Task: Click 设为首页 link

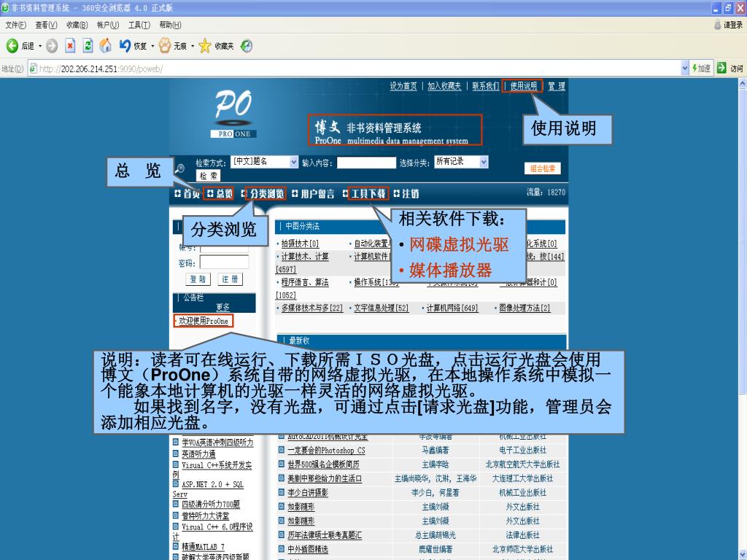Action: [x=403, y=86]
